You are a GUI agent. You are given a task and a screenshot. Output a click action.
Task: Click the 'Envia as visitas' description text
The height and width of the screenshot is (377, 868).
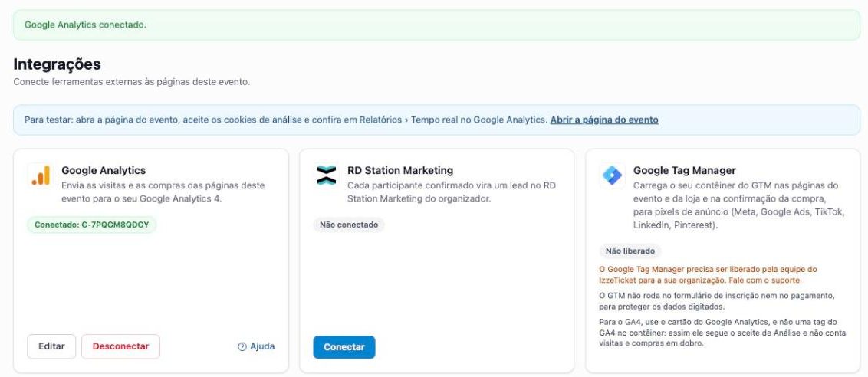163,192
